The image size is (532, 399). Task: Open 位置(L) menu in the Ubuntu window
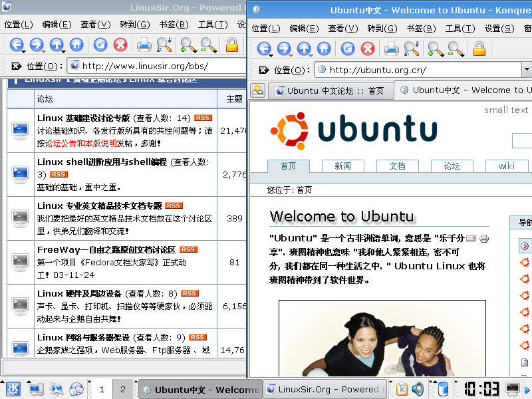pos(266,29)
